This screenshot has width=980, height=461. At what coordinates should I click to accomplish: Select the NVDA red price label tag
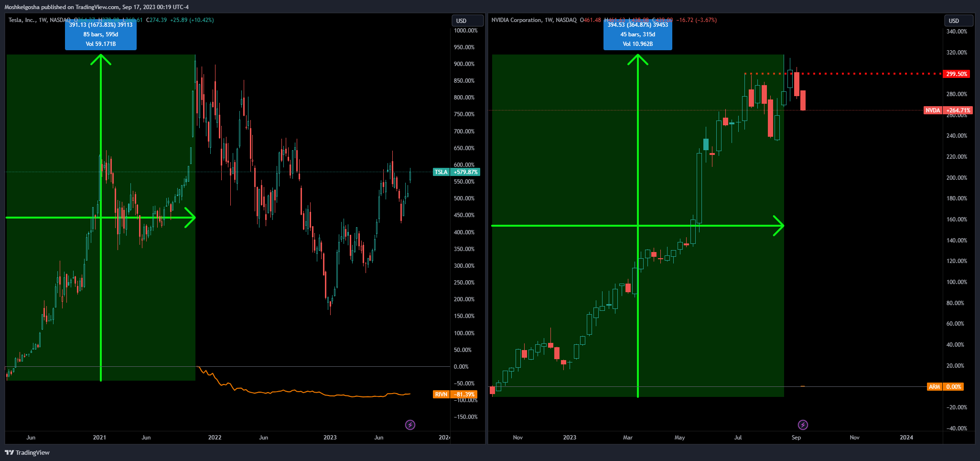pos(933,110)
